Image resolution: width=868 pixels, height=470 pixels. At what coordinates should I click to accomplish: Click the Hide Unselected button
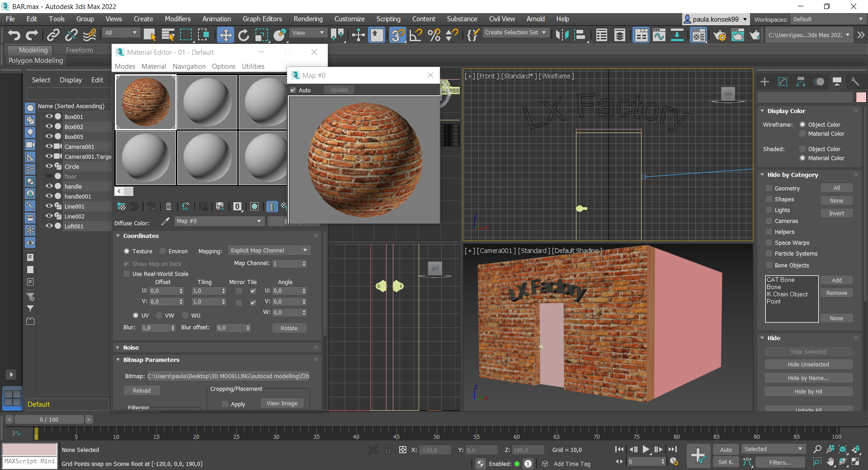tap(808, 364)
